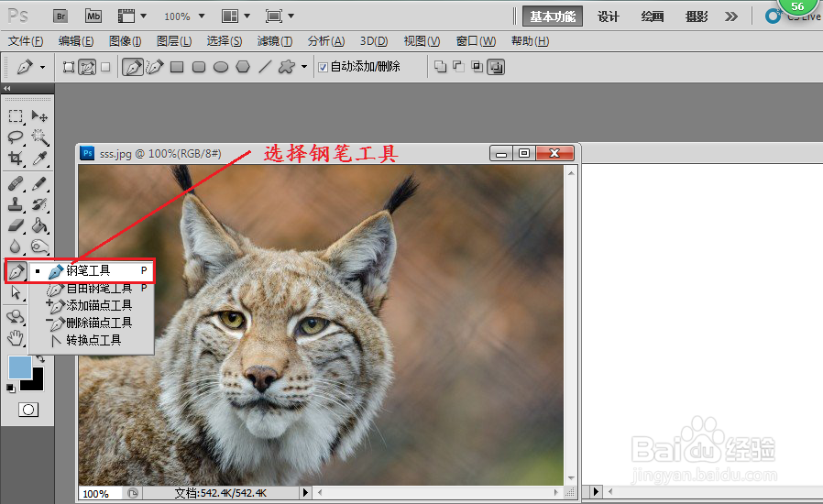Select the Path Selection arrow tool
The image size is (823, 504).
pos(16,292)
